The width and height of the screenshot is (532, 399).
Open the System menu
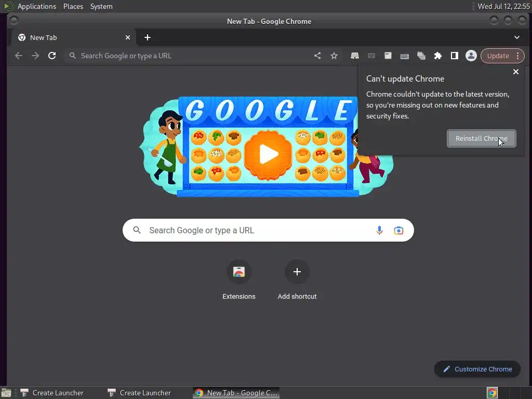click(x=101, y=6)
